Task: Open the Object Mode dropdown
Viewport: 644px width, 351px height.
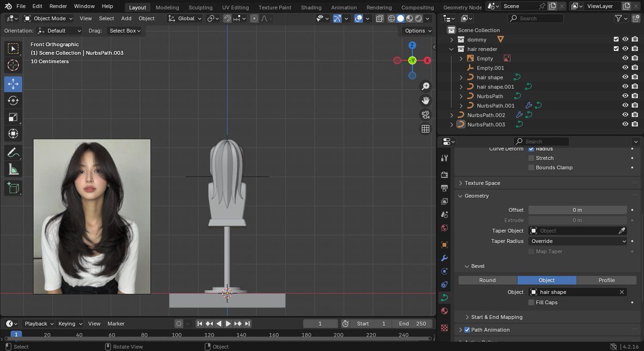Action: click(48, 18)
